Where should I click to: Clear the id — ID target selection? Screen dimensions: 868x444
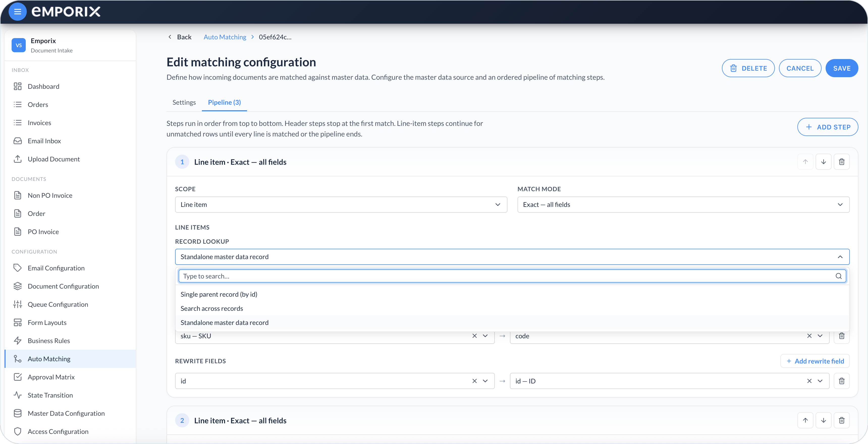click(809, 381)
